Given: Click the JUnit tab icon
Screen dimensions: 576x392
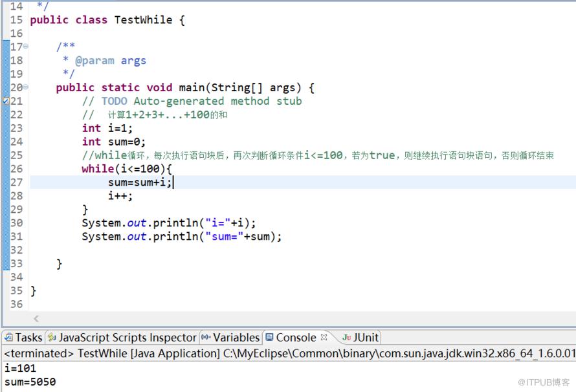Looking at the screenshot, I should pyautogui.click(x=346, y=337).
